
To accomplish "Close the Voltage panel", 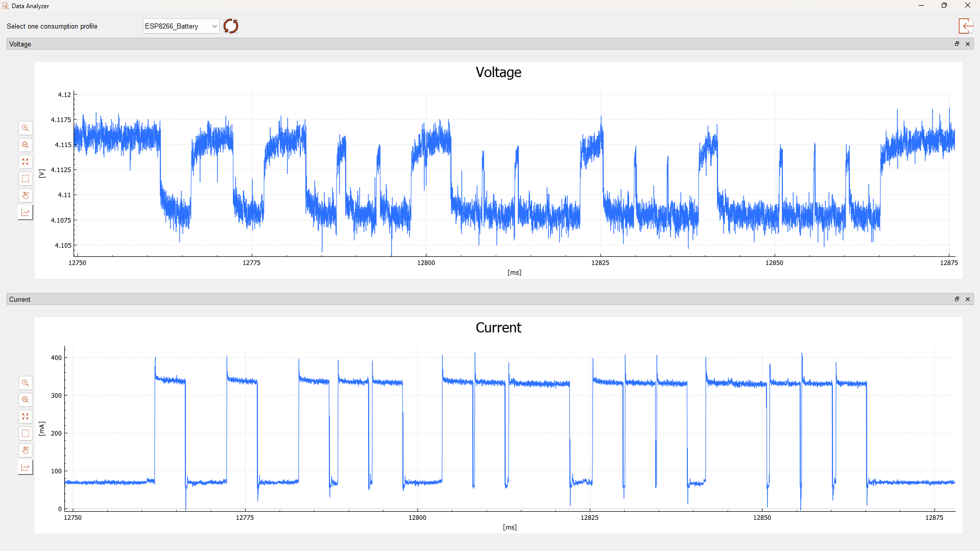I will (968, 44).
